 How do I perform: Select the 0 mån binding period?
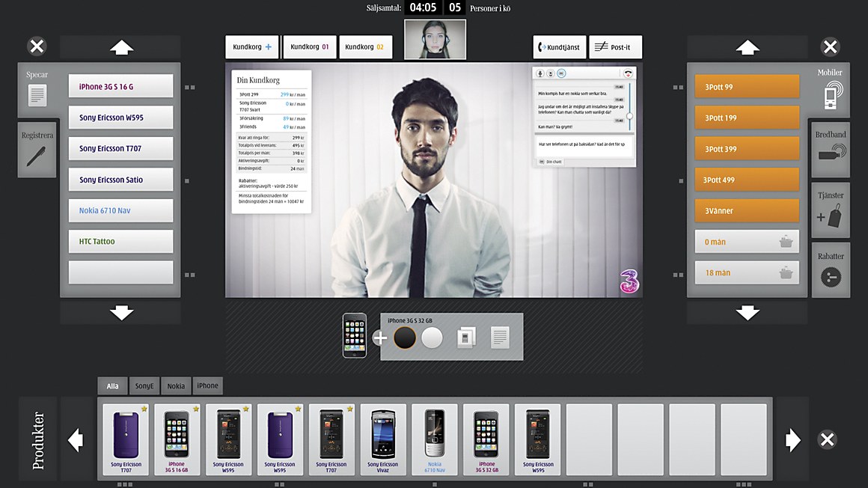(748, 242)
